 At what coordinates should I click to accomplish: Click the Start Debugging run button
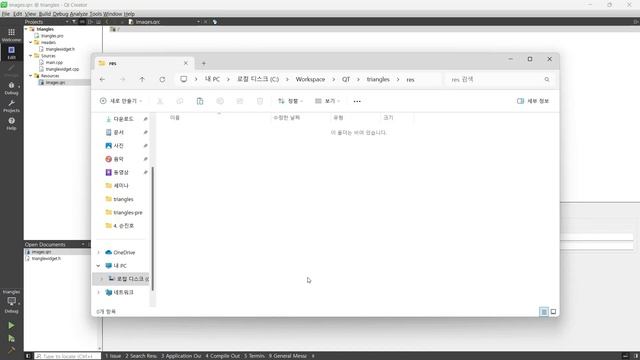pos(11,338)
